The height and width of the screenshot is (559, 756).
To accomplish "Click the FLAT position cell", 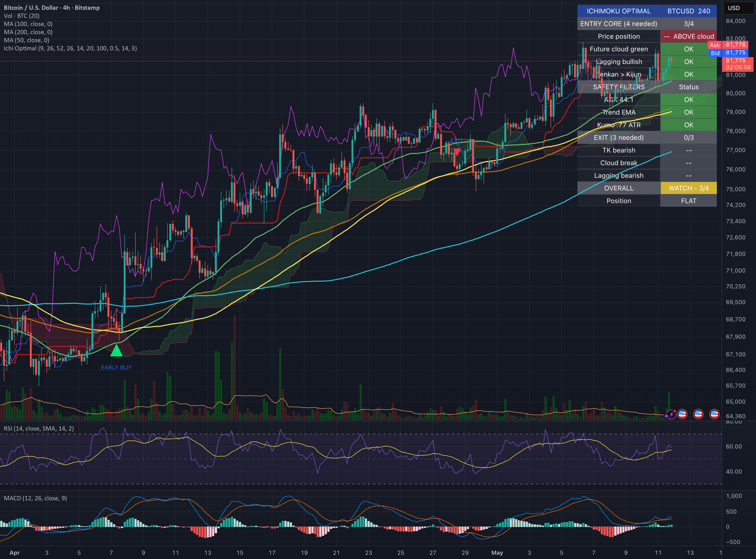I will coord(689,201).
